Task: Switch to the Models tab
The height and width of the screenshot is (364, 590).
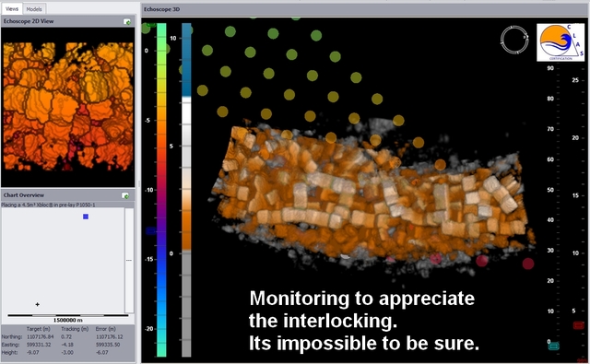Action: click(34, 9)
